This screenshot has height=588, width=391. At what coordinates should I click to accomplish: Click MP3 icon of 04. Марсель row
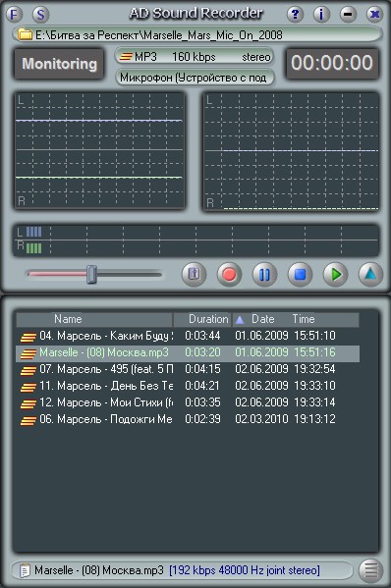click(28, 337)
